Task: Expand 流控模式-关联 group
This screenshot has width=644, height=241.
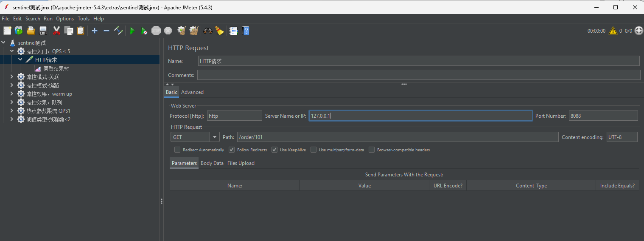Action: coord(12,77)
